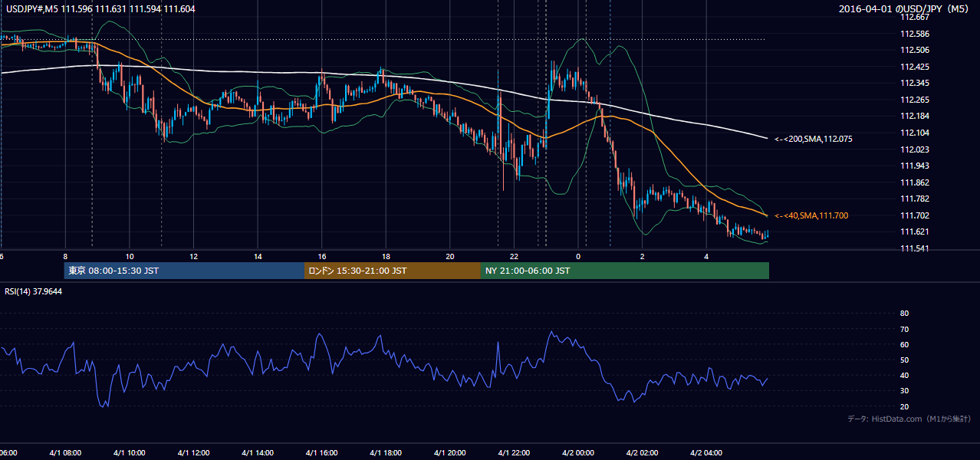Click the 4/1 20:00 bottom time label
The height and width of the screenshot is (460, 980).
449,453
